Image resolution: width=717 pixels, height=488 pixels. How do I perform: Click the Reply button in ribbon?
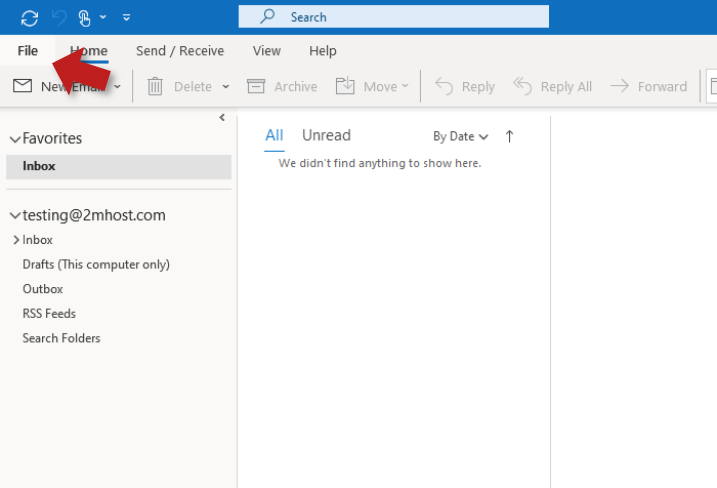465,87
